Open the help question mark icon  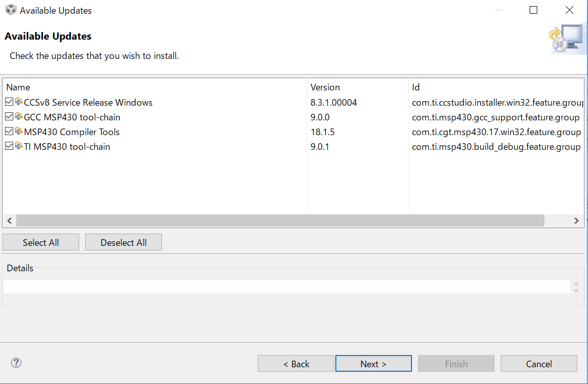coord(16,363)
